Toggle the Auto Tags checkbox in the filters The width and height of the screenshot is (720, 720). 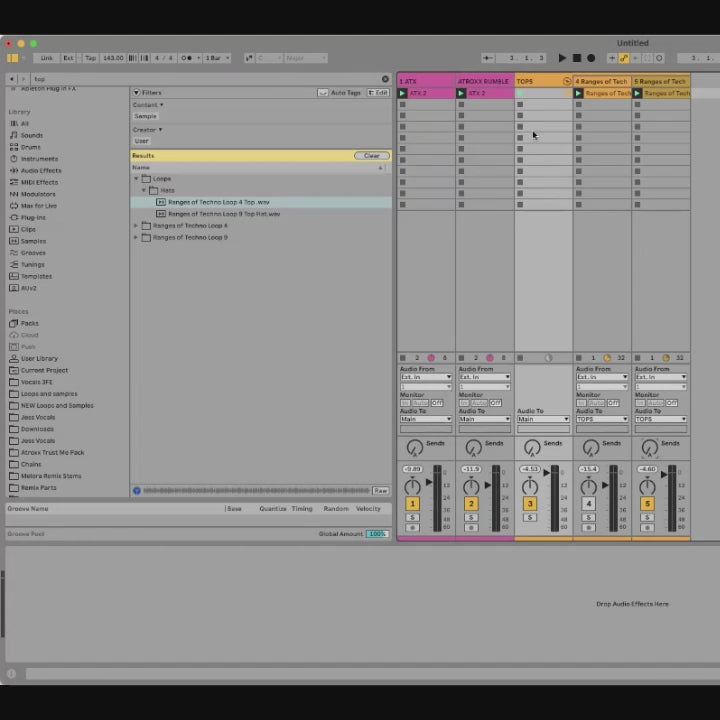[322, 92]
